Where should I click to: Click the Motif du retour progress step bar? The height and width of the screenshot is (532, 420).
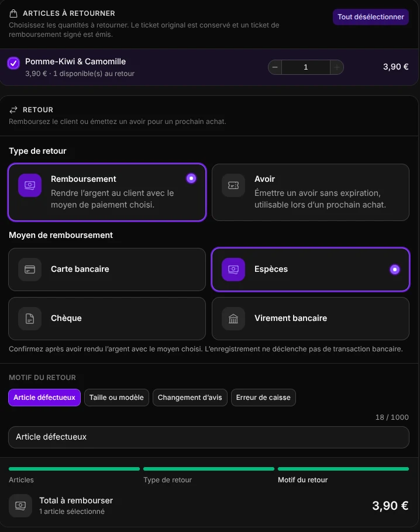[x=343, y=469]
